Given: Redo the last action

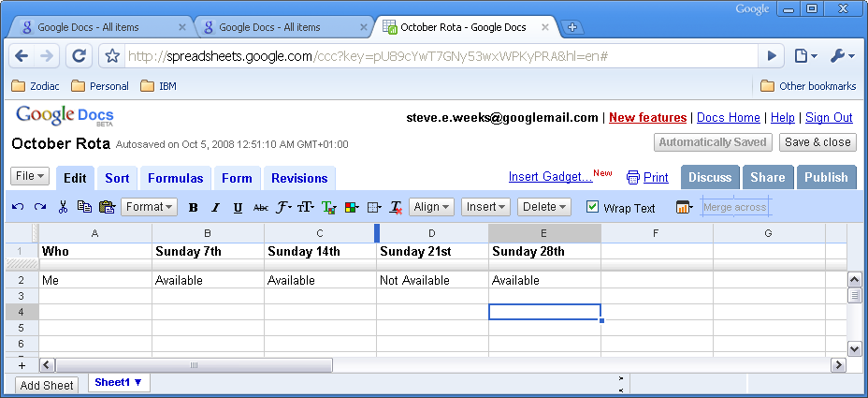Looking at the screenshot, I should [x=40, y=207].
